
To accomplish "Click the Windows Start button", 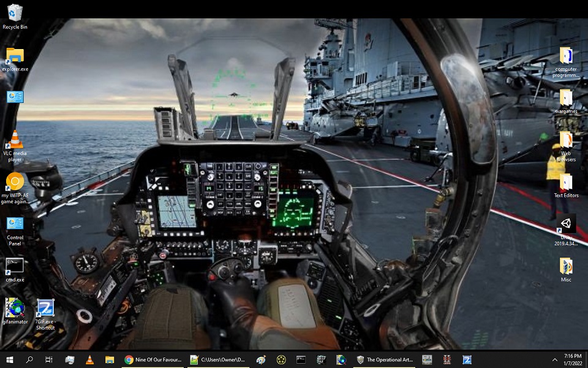I will pos(10,359).
